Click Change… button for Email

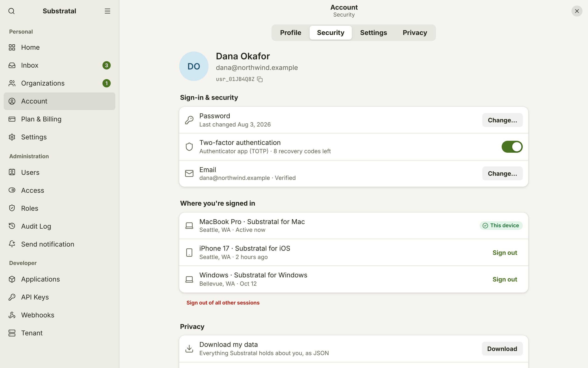click(x=502, y=173)
